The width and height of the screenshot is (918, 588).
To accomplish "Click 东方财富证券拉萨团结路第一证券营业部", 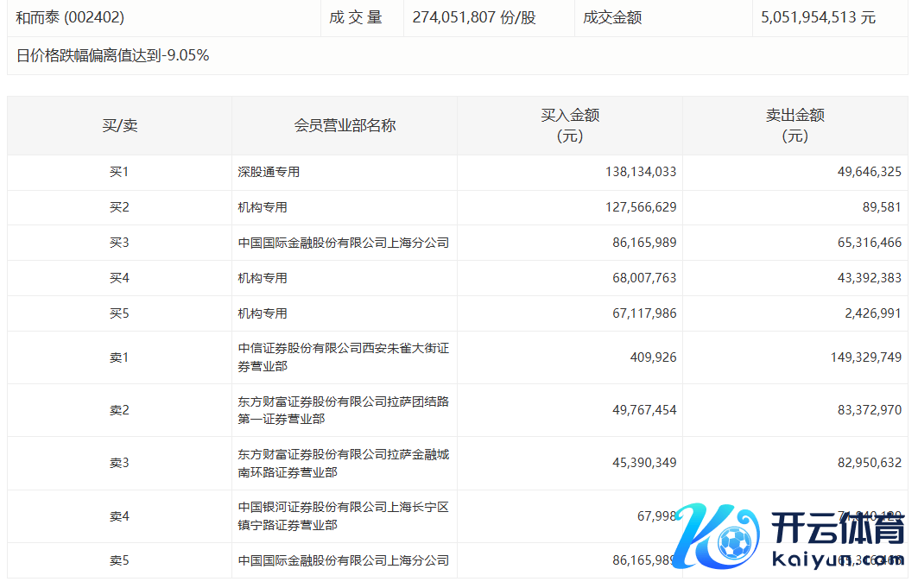I will (x=343, y=410).
